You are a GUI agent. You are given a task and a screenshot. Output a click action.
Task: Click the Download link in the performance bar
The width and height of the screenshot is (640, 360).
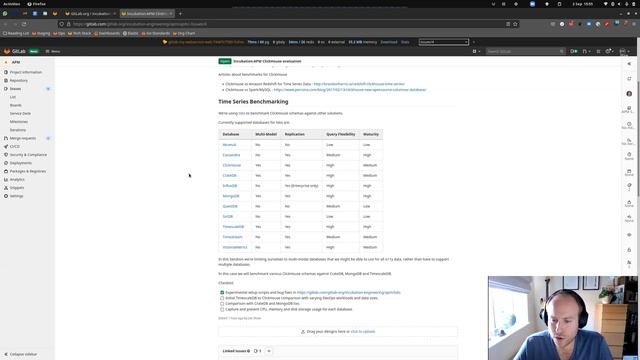(x=389, y=42)
